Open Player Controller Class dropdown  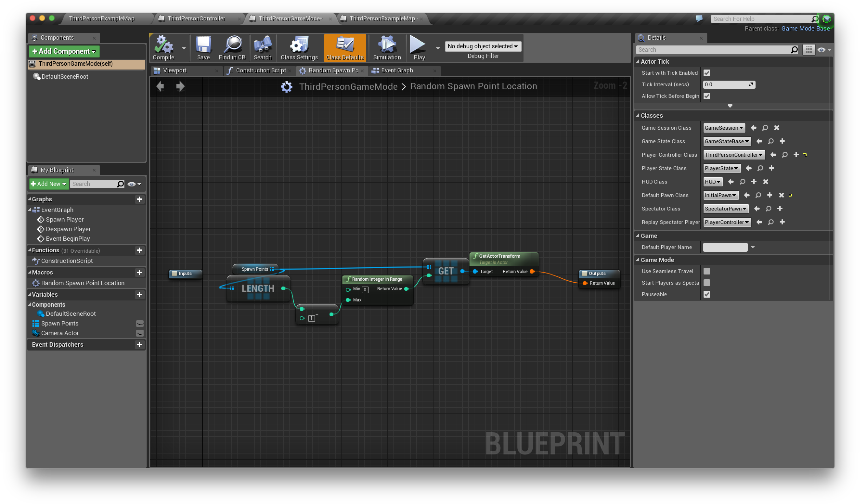tap(734, 155)
